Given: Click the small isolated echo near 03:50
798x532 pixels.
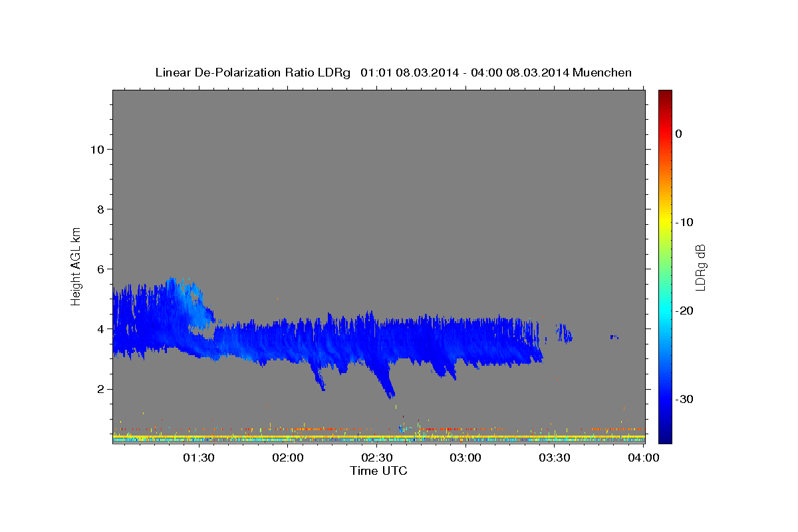Looking at the screenshot, I should coord(614,337).
